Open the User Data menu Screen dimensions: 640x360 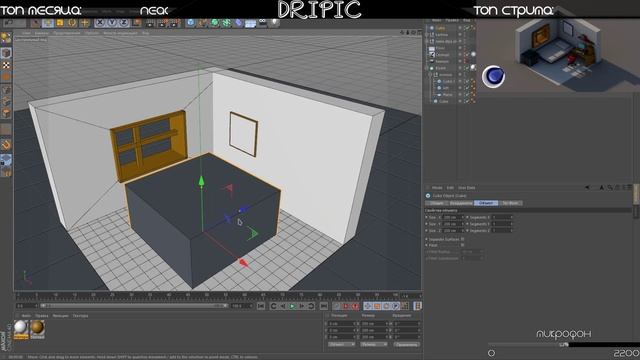[467, 188]
